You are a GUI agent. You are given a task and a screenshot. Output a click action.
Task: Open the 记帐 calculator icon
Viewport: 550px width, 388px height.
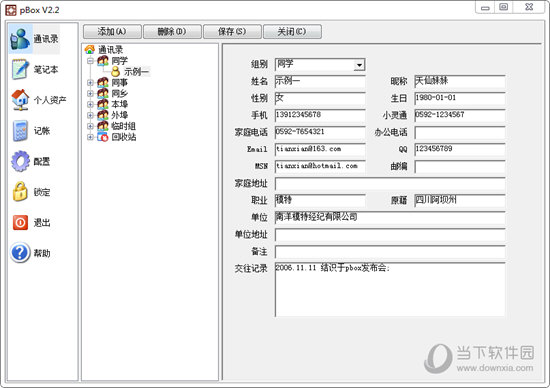click(x=20, y=131)
